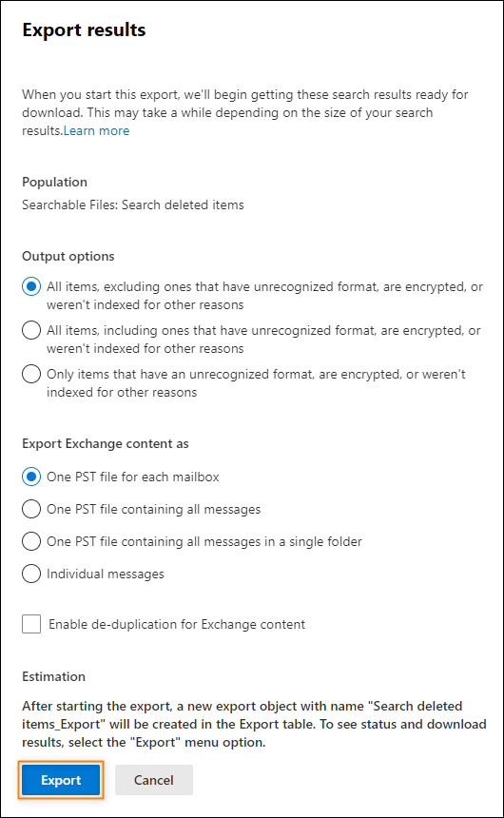Choose One PST file containing all messages
This screenshot has height=818, width=504.
[x=31, y=509]
